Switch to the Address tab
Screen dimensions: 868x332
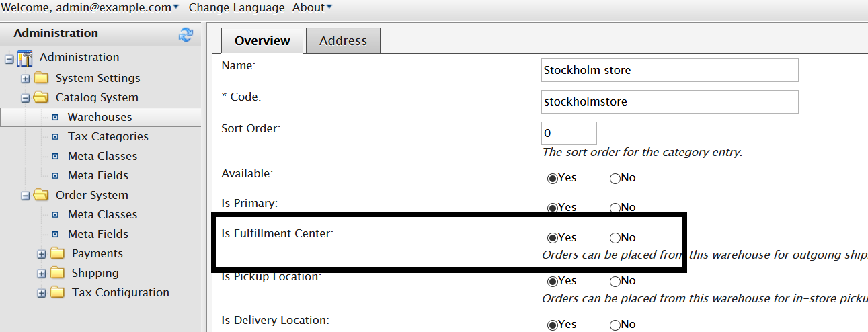tap(343, 41)
